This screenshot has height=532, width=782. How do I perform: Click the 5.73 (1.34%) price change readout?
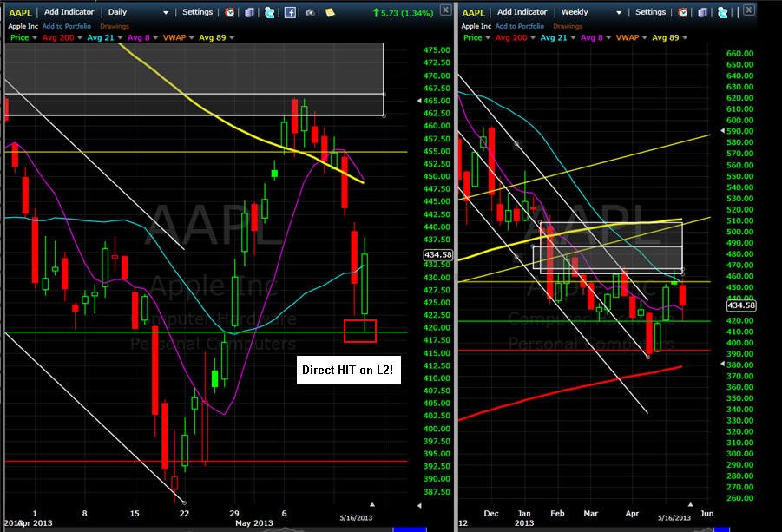coord(403,13)
